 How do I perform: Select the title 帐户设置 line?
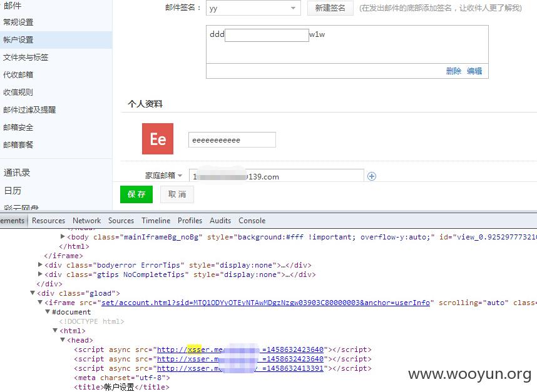point(121,387)
